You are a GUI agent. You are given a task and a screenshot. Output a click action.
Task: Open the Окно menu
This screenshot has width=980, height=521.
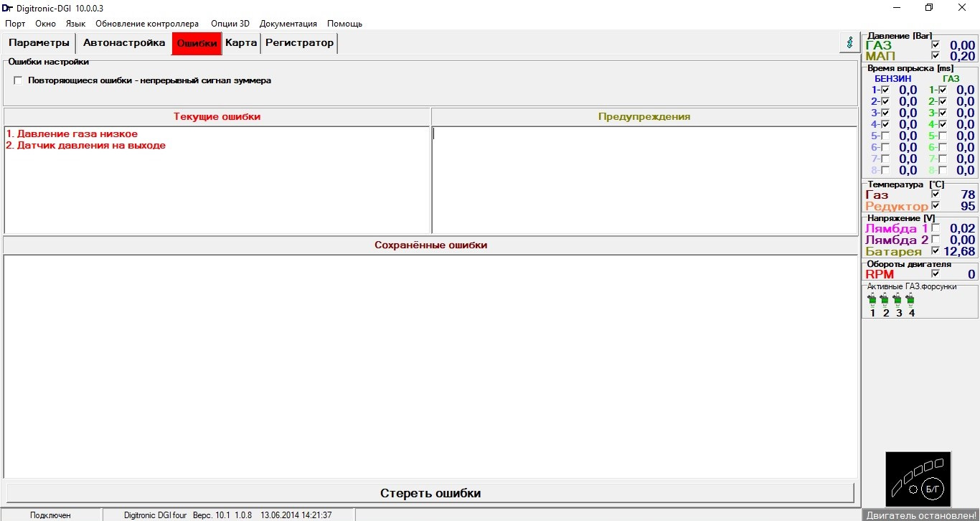pyautogui.click(x=45, y=24)
